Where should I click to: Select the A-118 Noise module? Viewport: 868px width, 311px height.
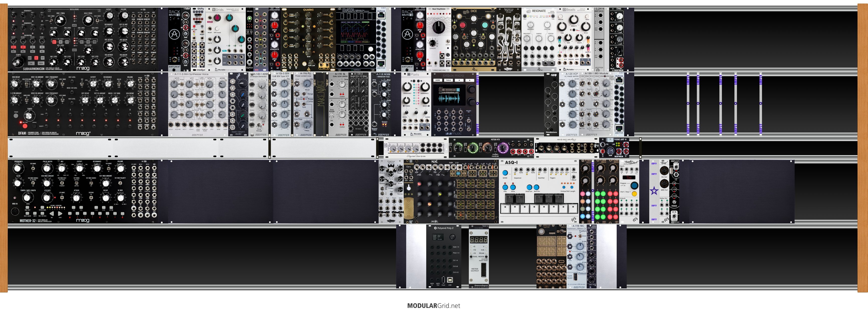tap(381, 105)
